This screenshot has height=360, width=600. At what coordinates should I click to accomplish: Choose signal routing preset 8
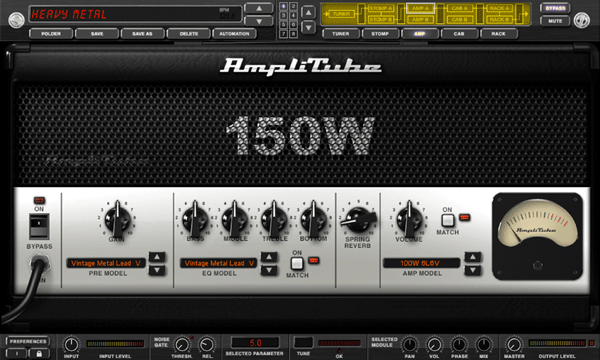(x=293, y=34)
